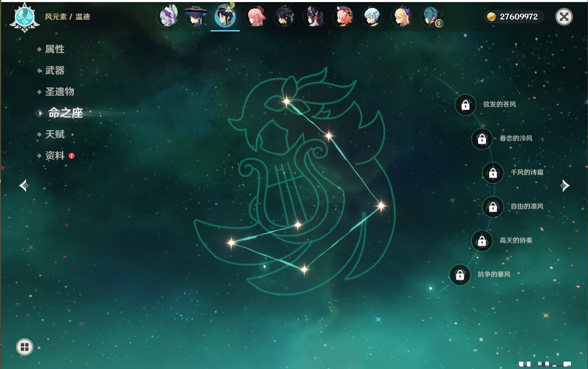
Task: Click the 抗争的暴风 label text
Action: pyautogui.click(x=494, y=274)
